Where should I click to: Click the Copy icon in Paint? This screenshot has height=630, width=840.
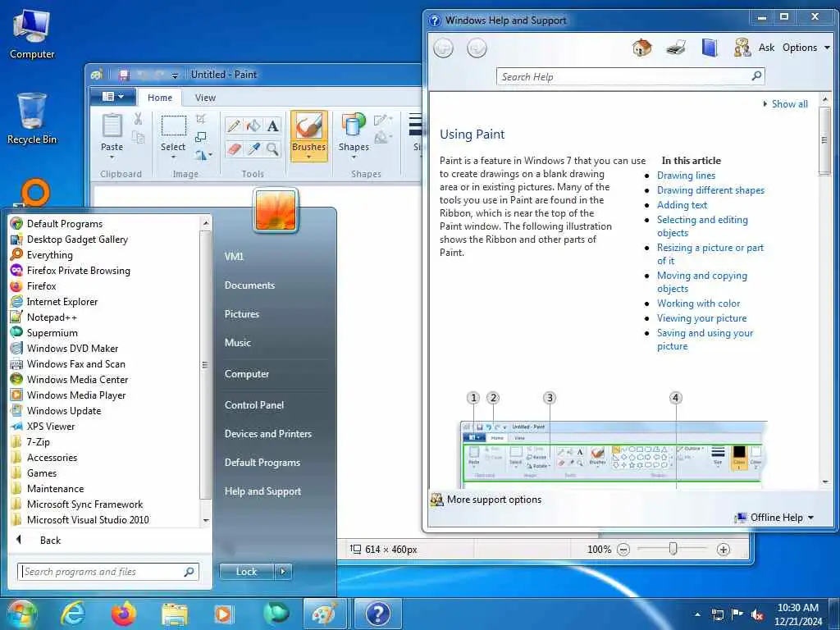coord(138,138)
